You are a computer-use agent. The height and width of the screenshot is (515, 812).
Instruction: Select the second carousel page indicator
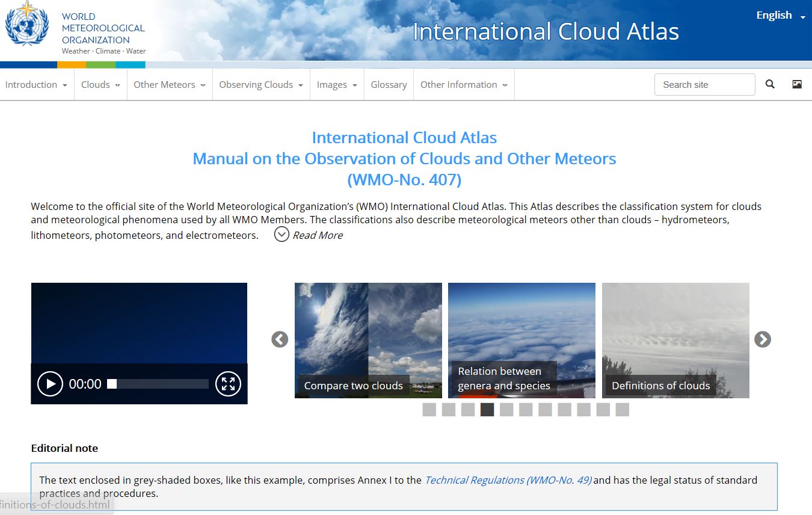[x=449, y=410]
